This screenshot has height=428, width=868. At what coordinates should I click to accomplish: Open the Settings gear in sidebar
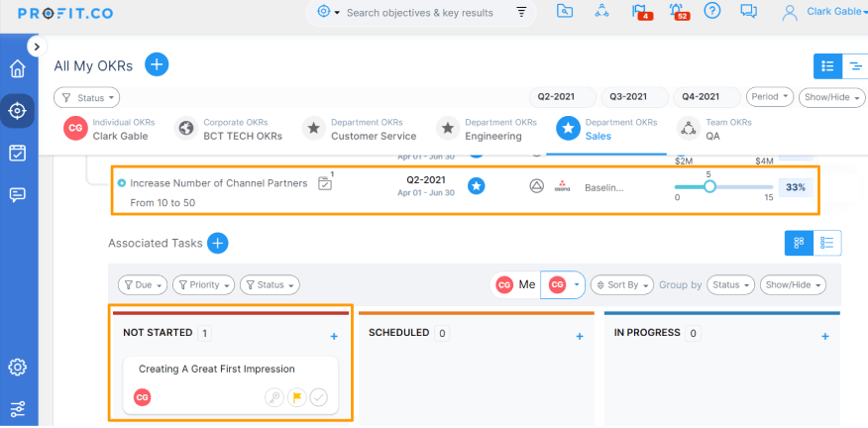[18, 367]
